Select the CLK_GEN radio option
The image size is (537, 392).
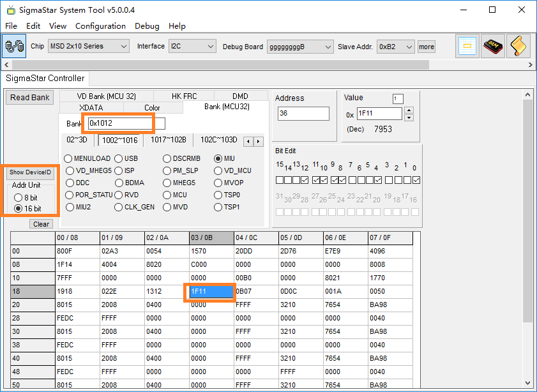pos(119,207)
